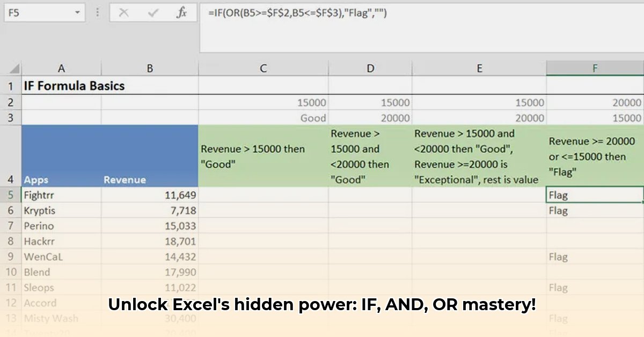The image size is (644, 337).
Task: Click the 'Revenue > 15000 then "Good"' header
Action: pyautogui.click(x=263, y=156)
